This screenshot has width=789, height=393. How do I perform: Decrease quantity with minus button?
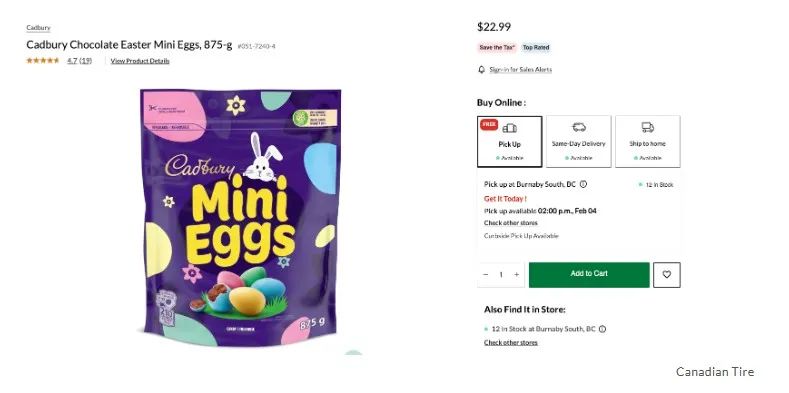pos(486,274)
